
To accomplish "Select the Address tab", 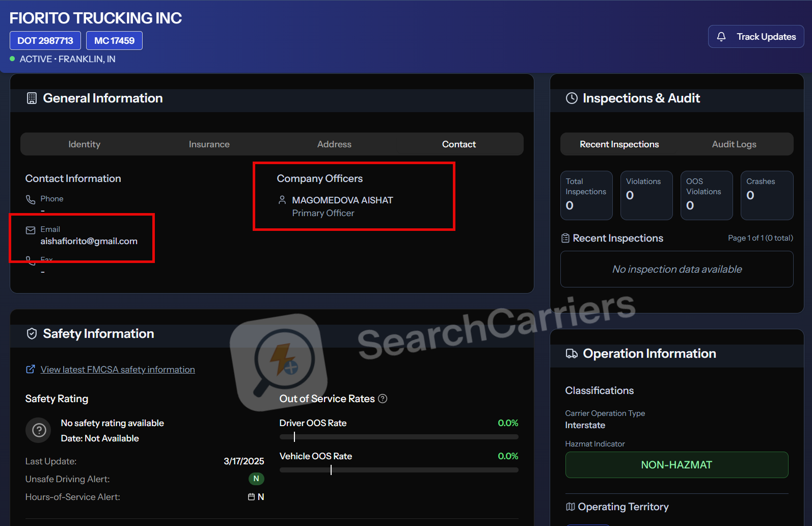I will click(x=334, y=144).
